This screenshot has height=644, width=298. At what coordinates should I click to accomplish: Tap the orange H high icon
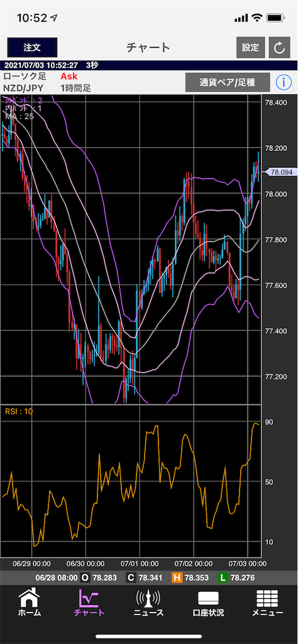click(x=177, y=578)
